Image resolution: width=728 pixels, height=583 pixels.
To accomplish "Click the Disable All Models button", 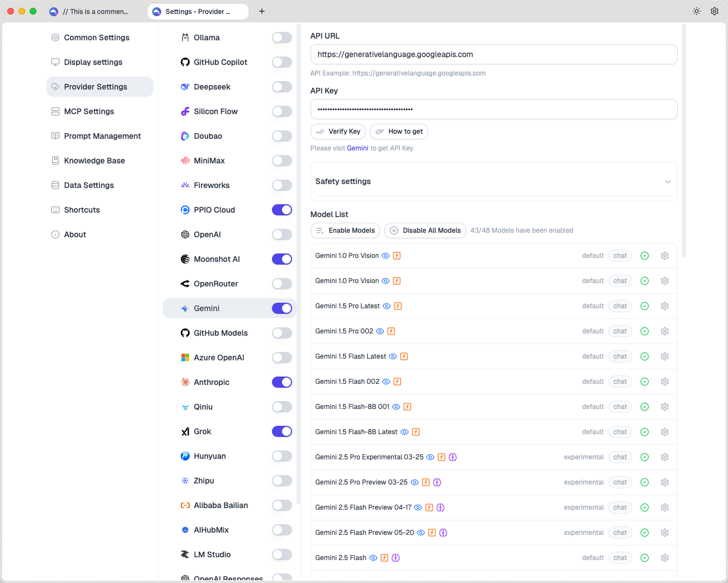I will click(x=425, y=231).
